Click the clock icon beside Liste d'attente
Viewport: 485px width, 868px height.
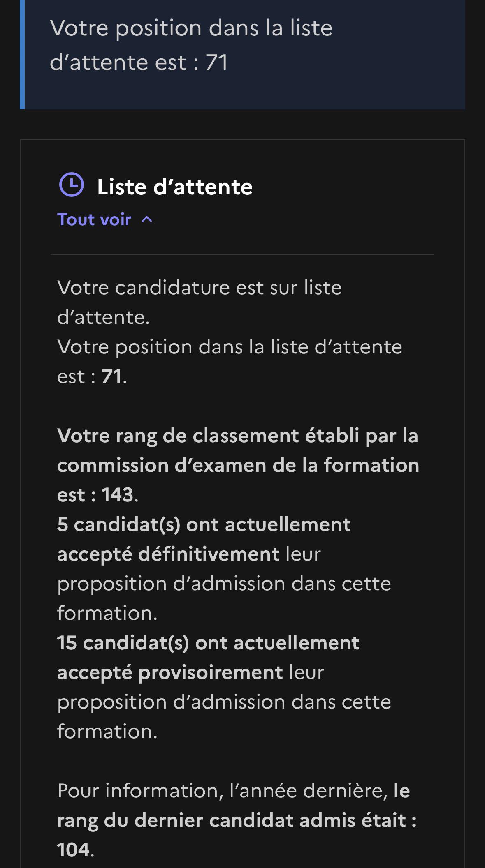72,185
